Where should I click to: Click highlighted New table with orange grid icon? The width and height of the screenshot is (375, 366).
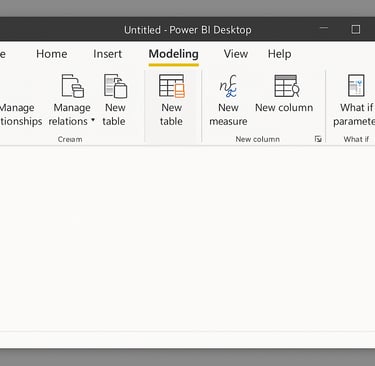coord(171,100)
